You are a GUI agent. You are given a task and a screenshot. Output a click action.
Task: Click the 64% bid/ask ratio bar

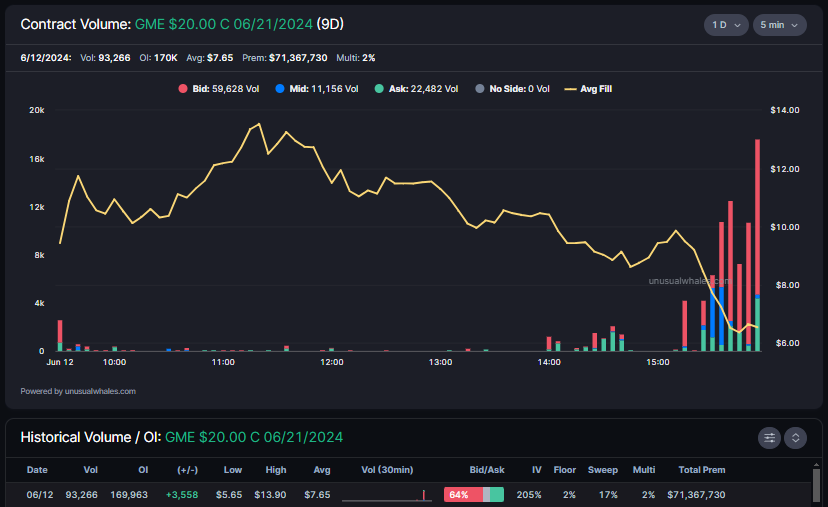tap(474, 495)
